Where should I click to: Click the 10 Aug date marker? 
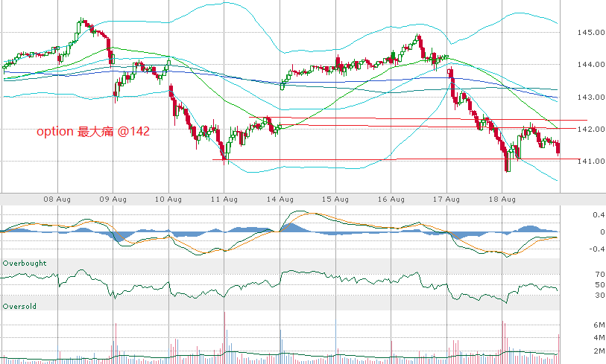(169, 199)
